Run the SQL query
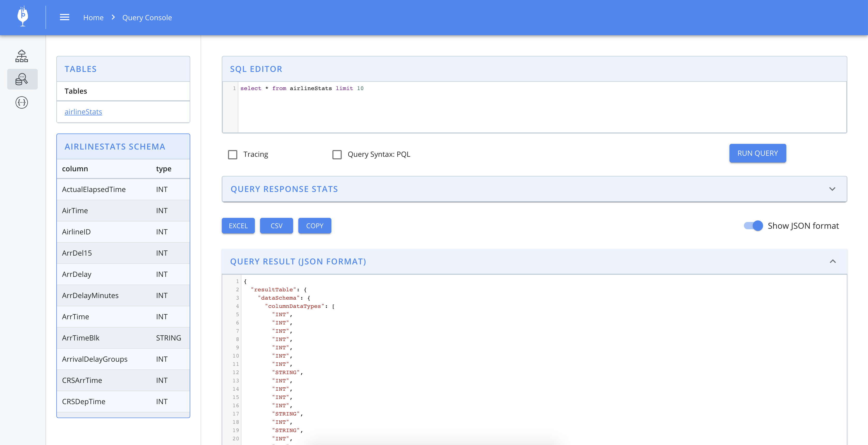Screen dimensions: 868x445 coord(757,153)
